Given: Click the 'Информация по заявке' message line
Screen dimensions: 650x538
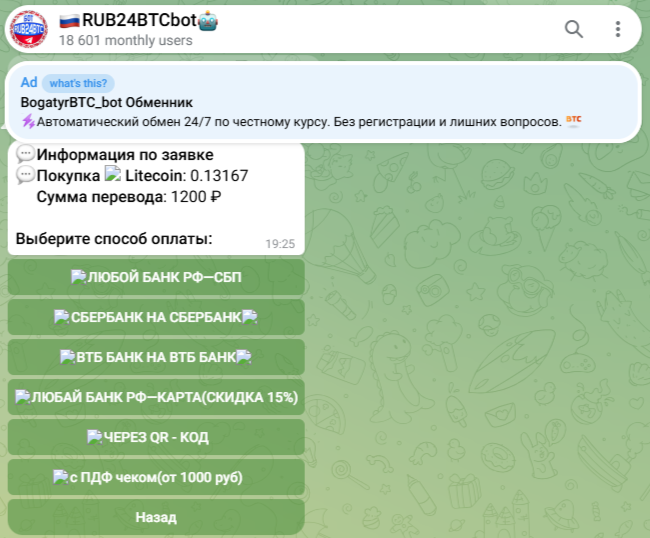Looking at the screenshot, I should pyautogui.click(x=125, y=155).
